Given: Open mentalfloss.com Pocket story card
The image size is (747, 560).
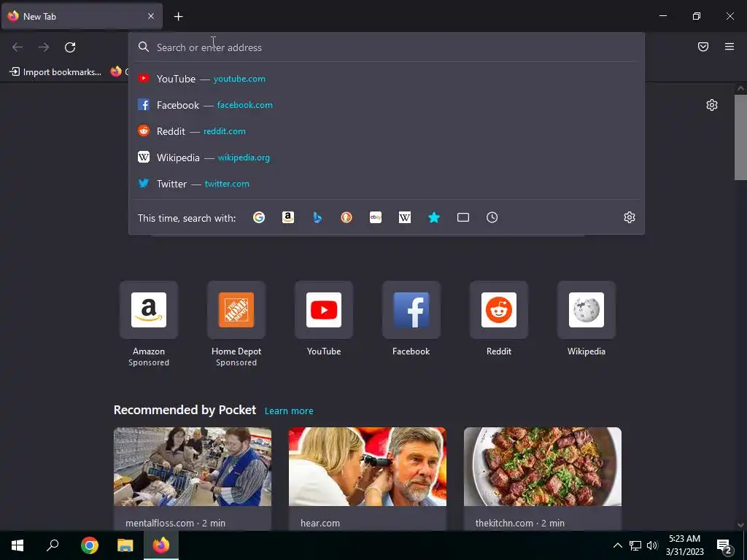Looking at the screenshot, I should [193, 479].
